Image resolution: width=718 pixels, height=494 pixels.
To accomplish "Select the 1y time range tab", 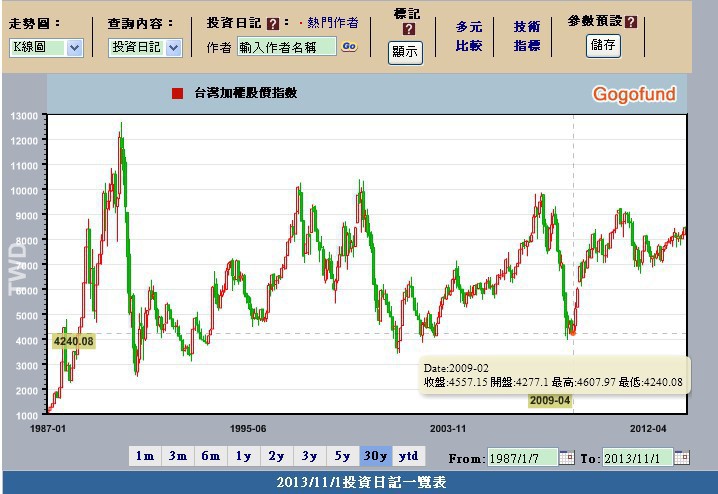I will 244,456.
